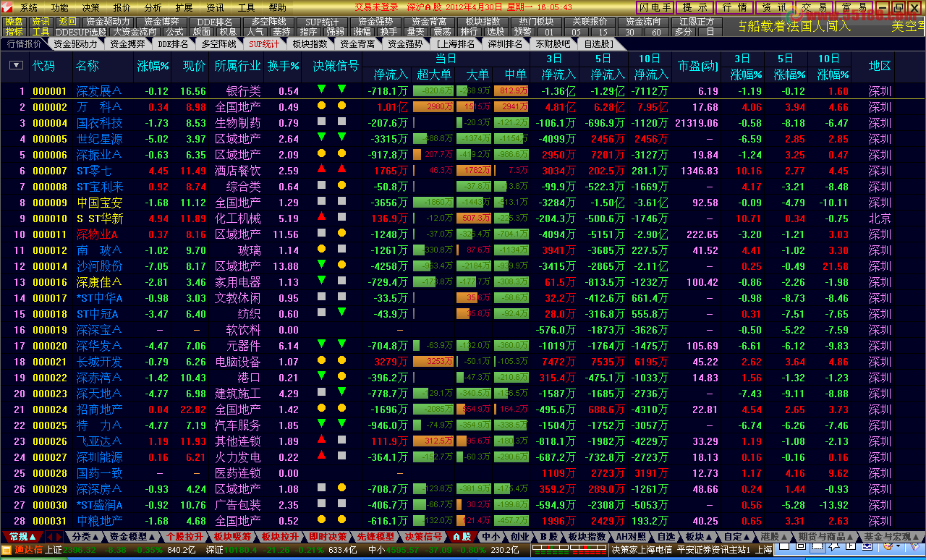This screenshot has width=926, height=560.
Task: Click the 行情 button at top right
Action: 736,7
